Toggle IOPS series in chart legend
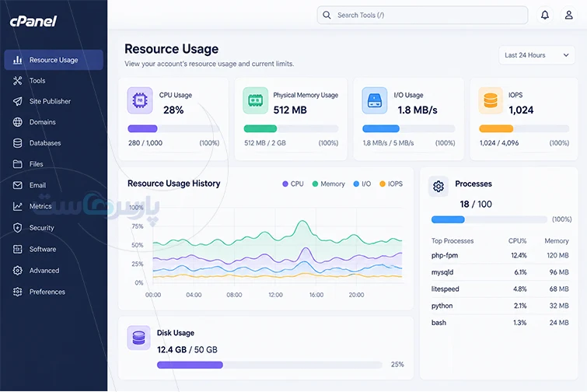The height and width of the screenshot is (392, 587). point(391,184)
